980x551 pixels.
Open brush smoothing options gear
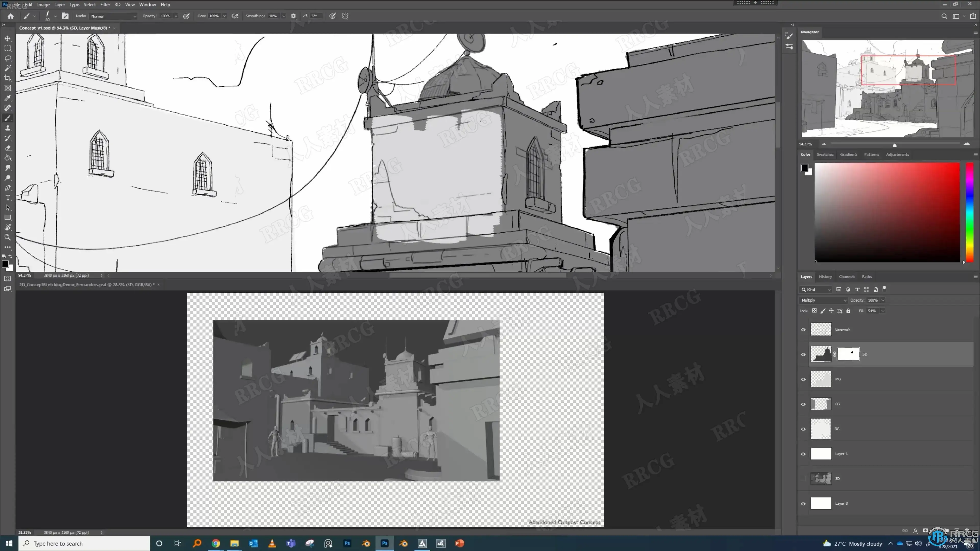point(293,16)
